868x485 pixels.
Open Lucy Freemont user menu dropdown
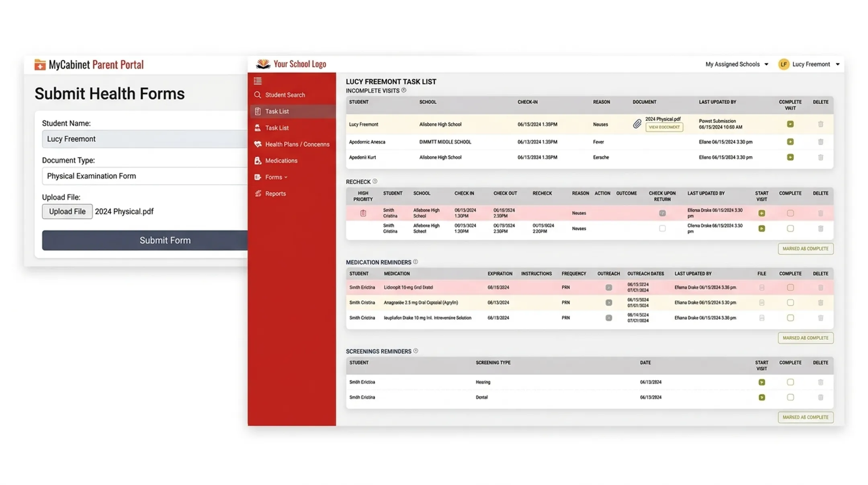[816, 64]
